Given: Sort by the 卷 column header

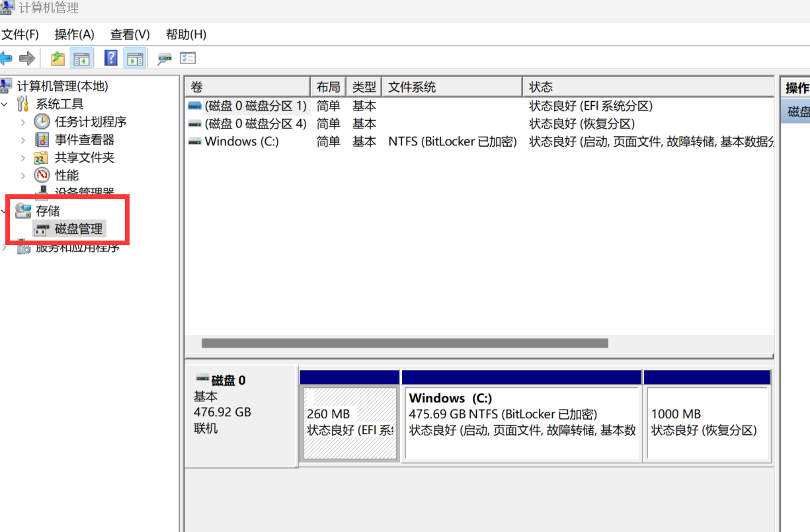Looking at the screenshot, I should [x=247, y=87].
